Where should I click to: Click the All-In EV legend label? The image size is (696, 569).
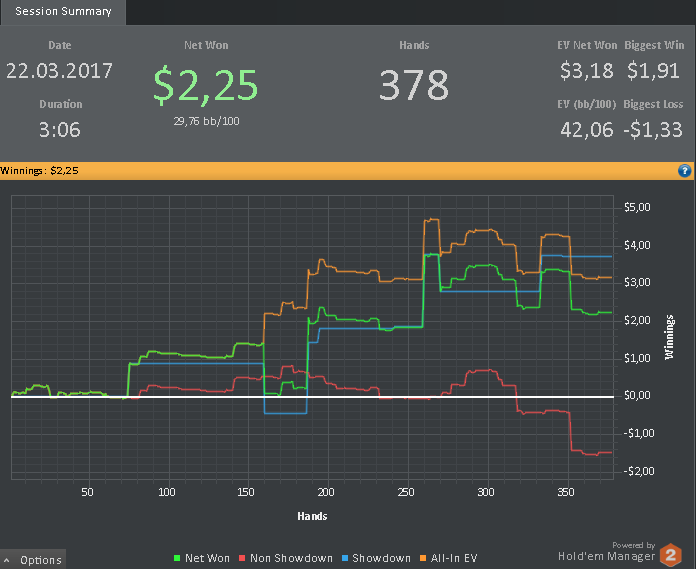tap(454, 558)
